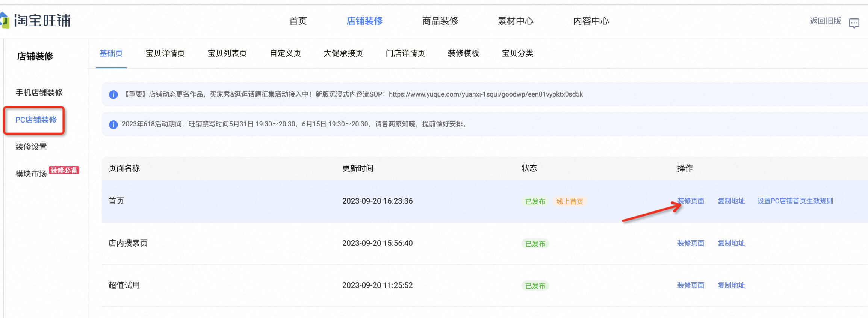Screen dimensions: 868x318
Task: Click 装修页面 for the 首页 row
Action: (691, 201)
